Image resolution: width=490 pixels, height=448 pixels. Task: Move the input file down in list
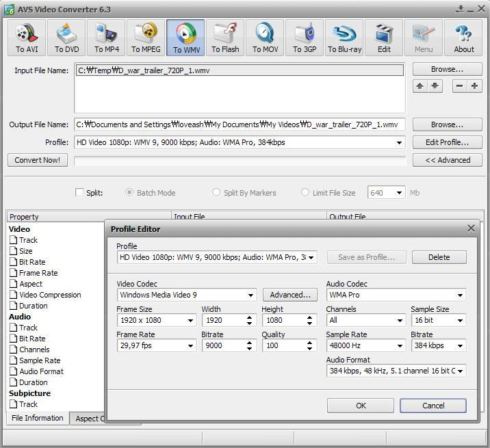[435, 86]
